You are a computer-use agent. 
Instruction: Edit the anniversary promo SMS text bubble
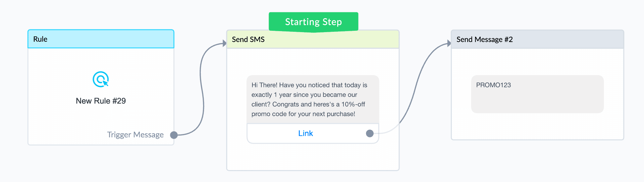click(313, 99)
